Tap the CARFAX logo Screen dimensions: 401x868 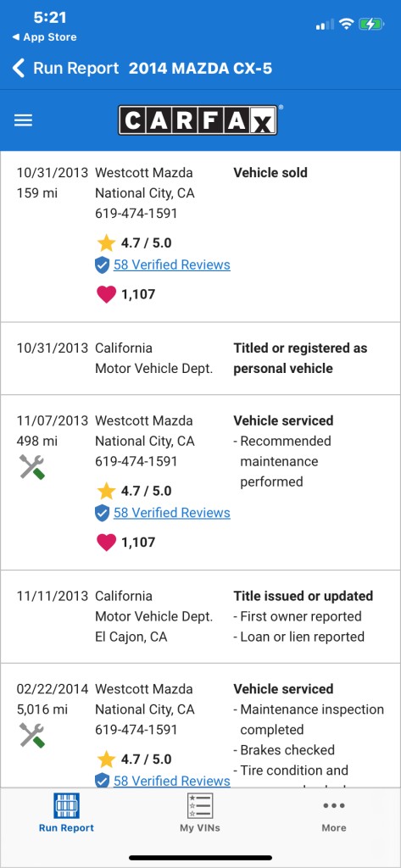[198, 120]
